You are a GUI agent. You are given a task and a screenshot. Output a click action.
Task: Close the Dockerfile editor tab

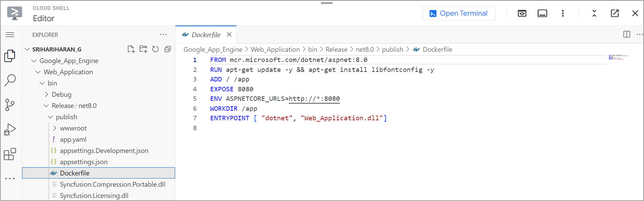point(229,35)
